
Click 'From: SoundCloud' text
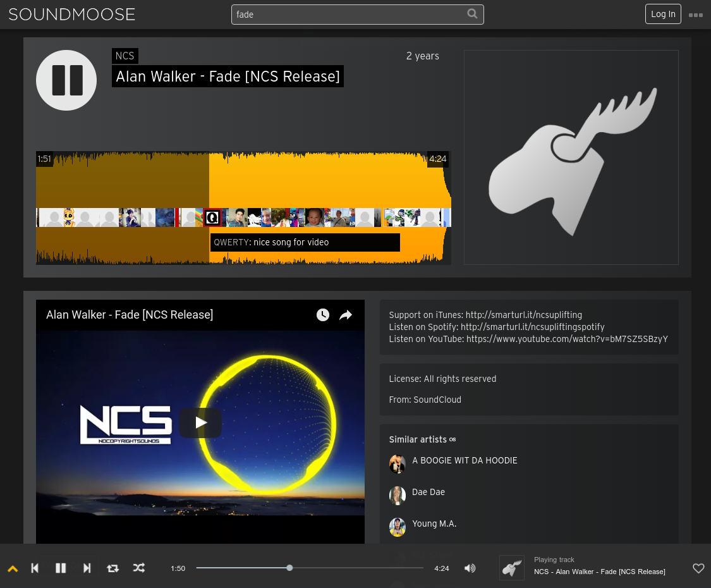(425, 400)
